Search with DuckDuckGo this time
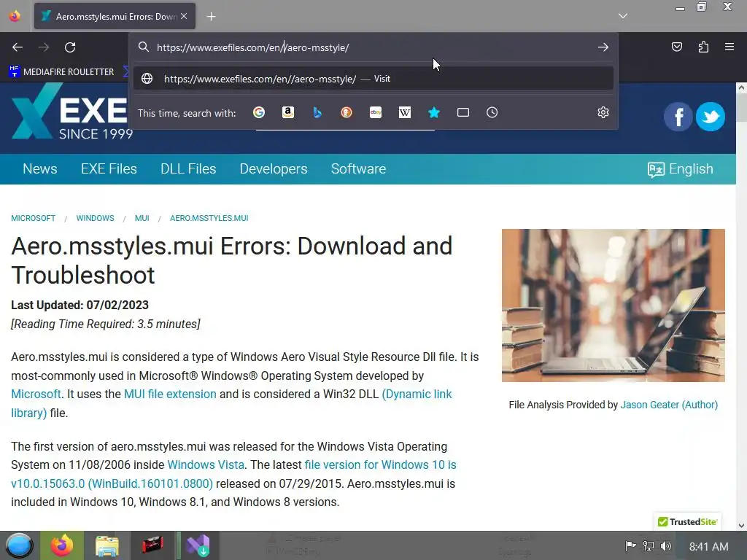Image resolution: width=747 pixels, height=560 pixels. tap(347, 112)
